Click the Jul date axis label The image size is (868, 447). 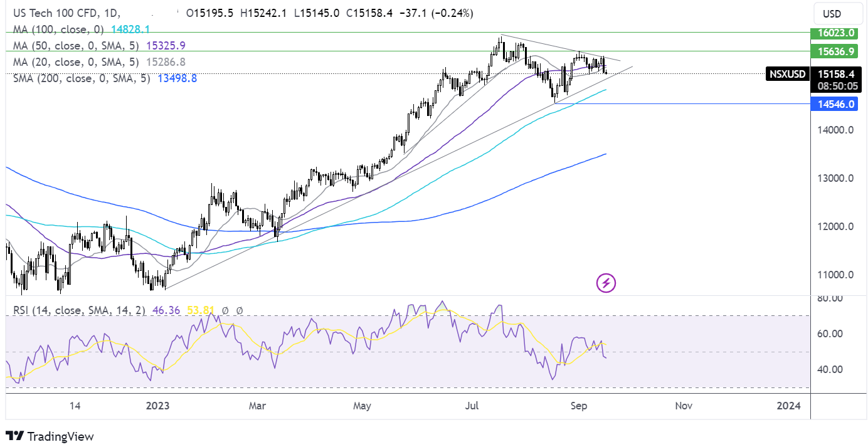[472, 406]
